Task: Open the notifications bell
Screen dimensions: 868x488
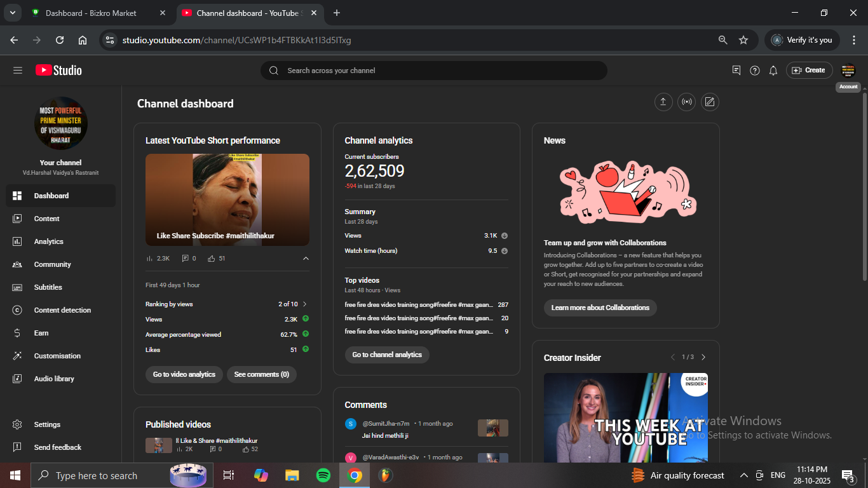Action: click(x=773, y=71)
